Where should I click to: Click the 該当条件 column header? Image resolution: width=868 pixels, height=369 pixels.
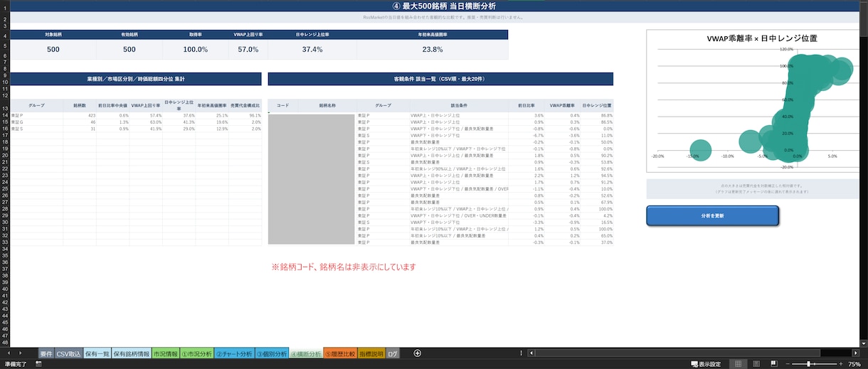click(459, 105)
